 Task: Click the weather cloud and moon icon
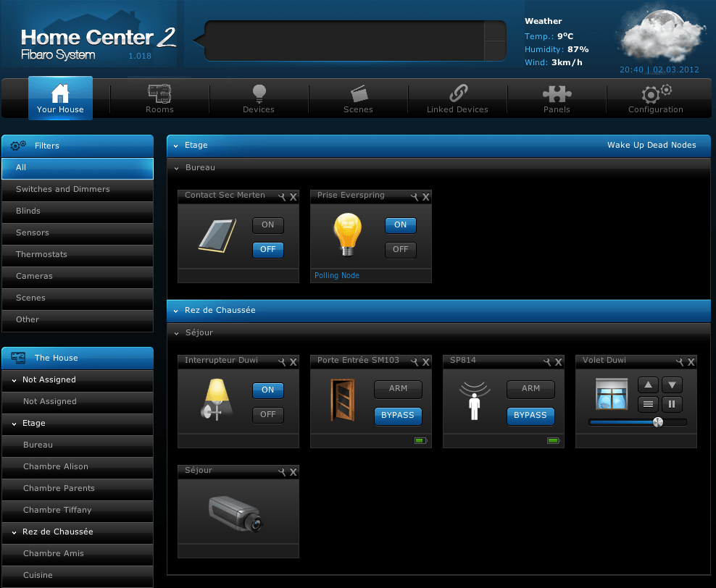(x=661, y=35)
